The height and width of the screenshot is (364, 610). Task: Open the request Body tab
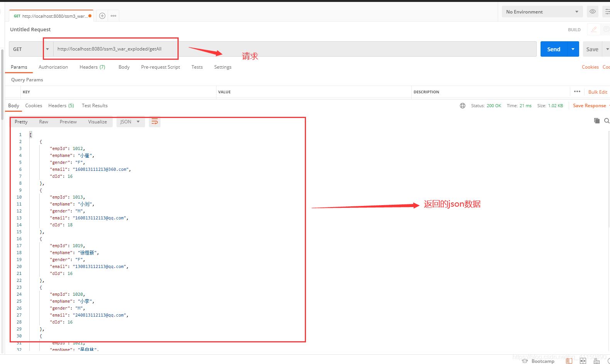124,67
